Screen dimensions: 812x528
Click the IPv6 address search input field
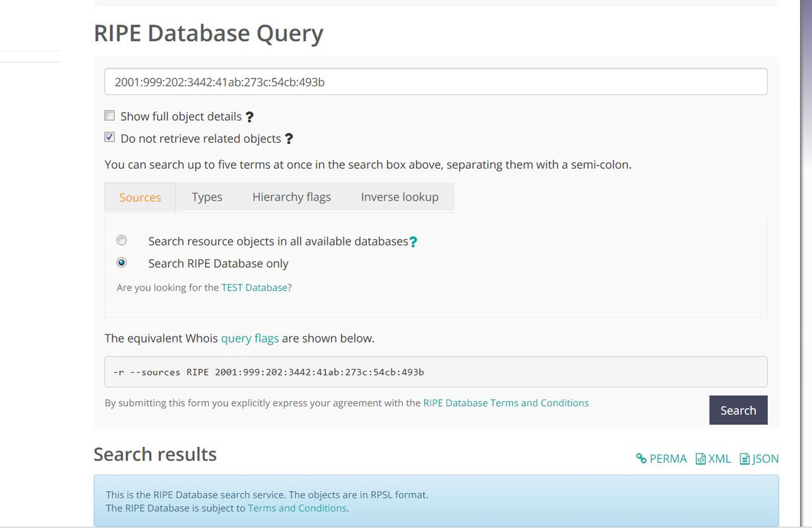pos(436,82)
